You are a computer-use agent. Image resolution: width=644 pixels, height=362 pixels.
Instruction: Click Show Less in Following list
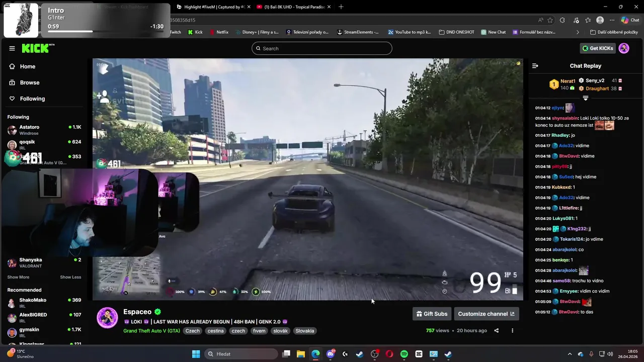[x=70, y=277]
